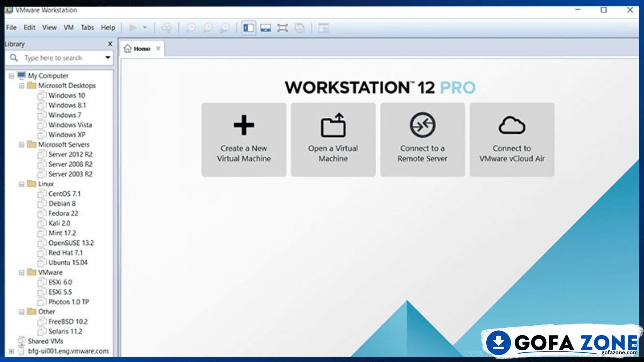
Task: Open the VM menu
Action: click(69, 27)
